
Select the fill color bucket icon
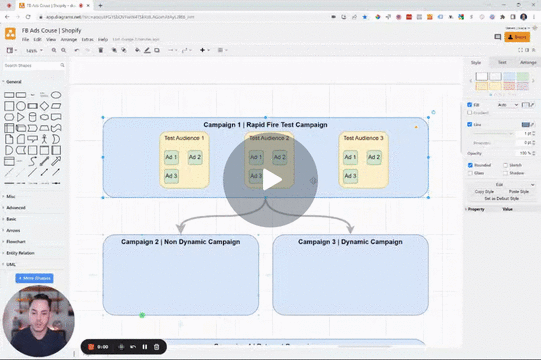tap(137, 50)
